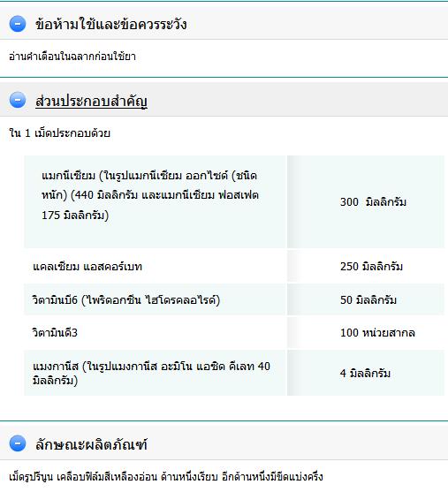The width and height of the screenshot is (448, 492).
Task: Select the วิตามินบี6 ingredient row
Action: (234, 299)
